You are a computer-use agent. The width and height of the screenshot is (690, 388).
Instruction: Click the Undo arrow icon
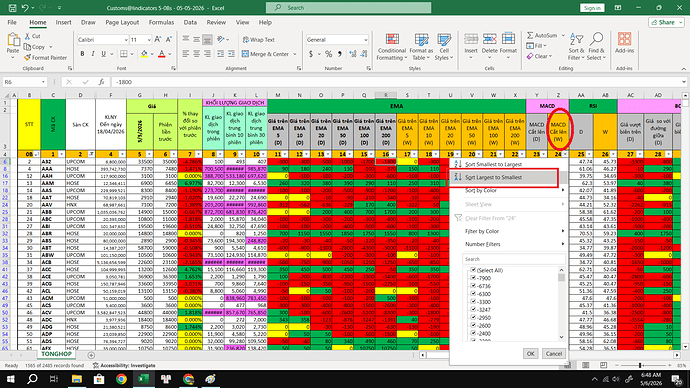pyautogui.click(x=25, y=7)
